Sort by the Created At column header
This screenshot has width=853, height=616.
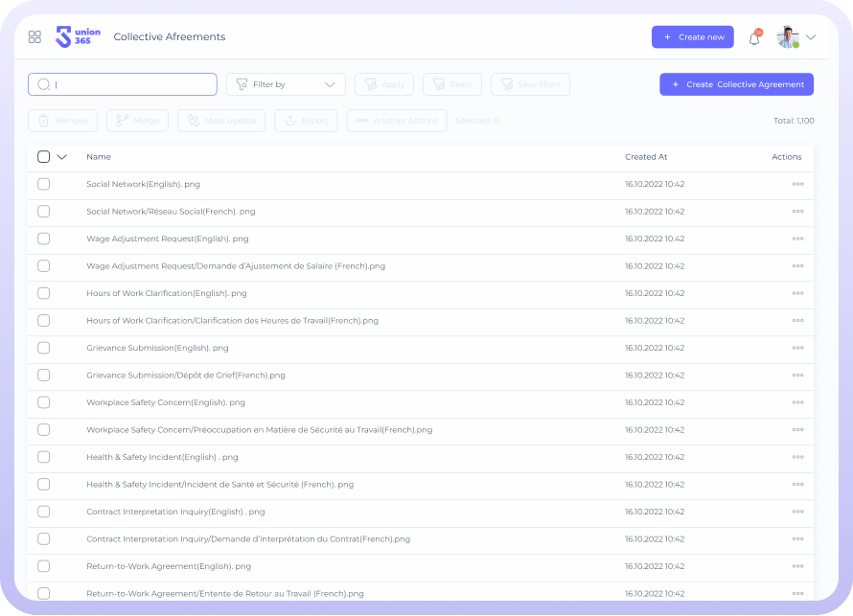click(646, 157)
